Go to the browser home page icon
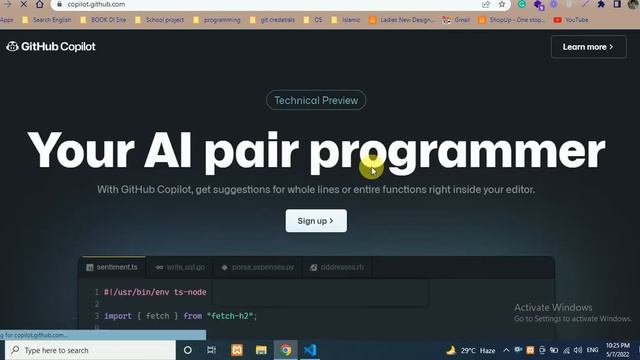The width and height of the screenshot is (640, 360). pyautogui.click(x=40, y=4)
